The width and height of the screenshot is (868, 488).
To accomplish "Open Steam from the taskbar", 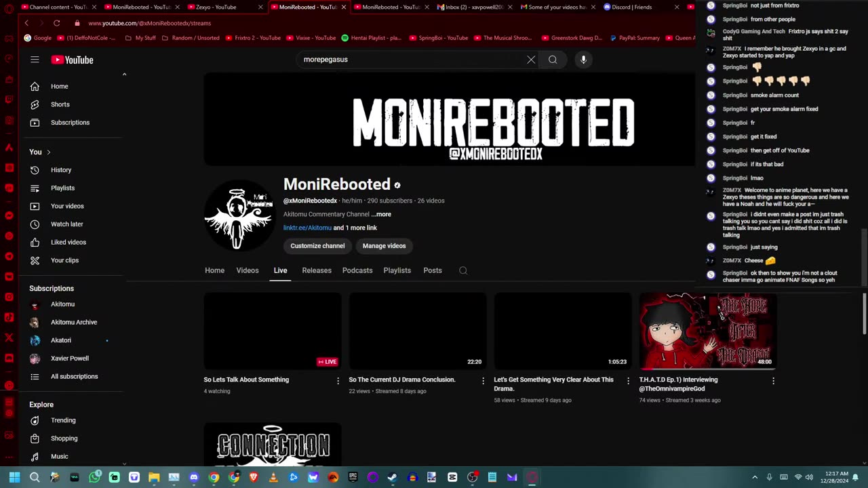I will coord(392,477).
